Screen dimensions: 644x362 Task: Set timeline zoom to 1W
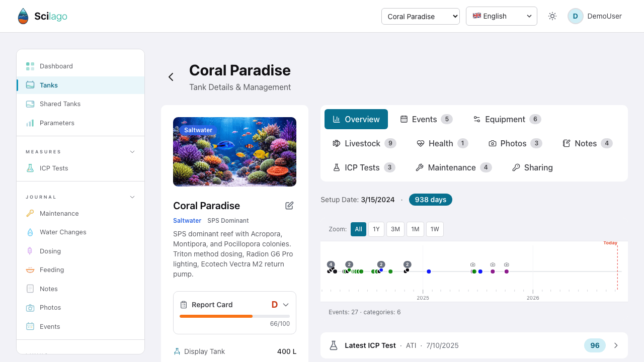[435, 229]
